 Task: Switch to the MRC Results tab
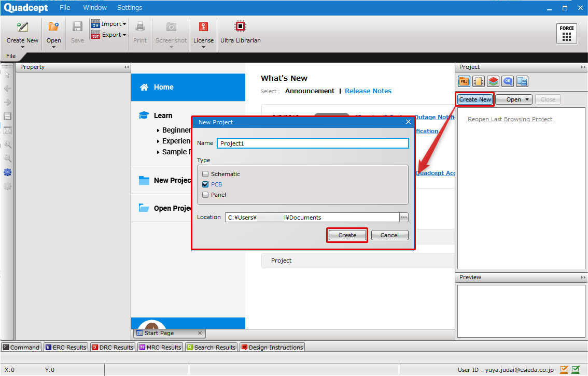point(160,347)
